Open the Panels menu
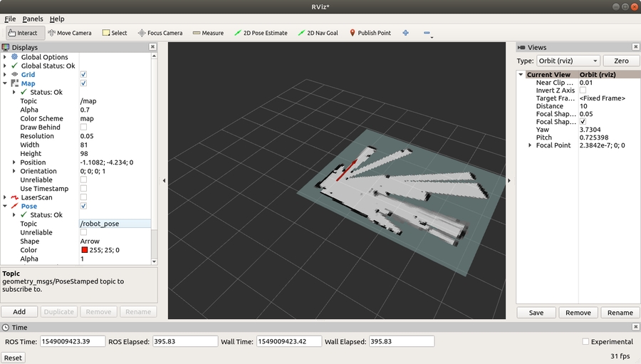Viewport: 641px width, 364px height. (33, 19)
